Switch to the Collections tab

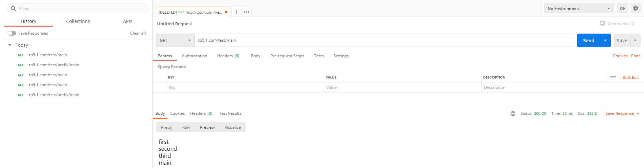pyautogui.click(x=78, y=21)
